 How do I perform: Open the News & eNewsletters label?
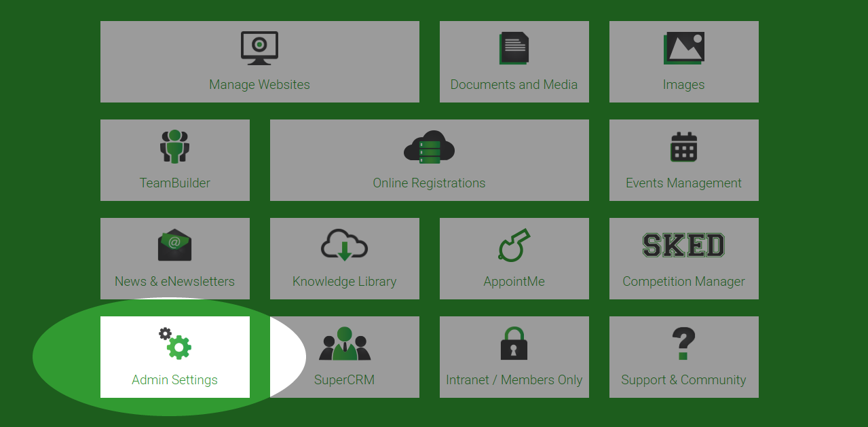tap(174, 282)
